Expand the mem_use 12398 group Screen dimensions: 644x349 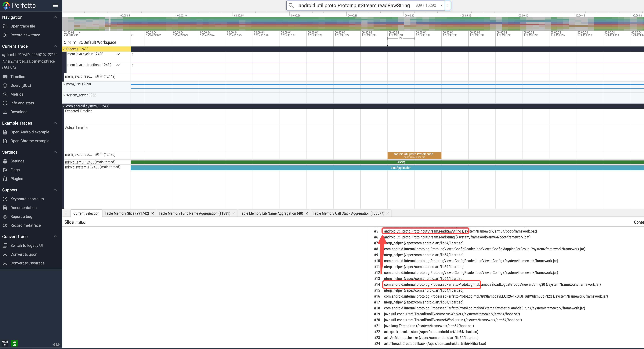64,84
